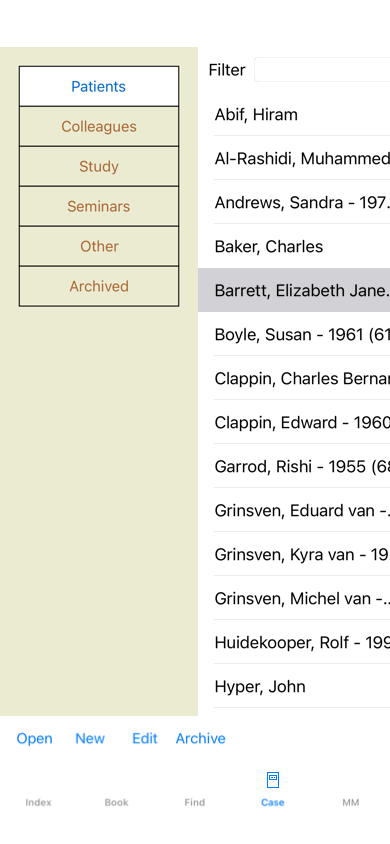
Task: Tap Edit to modify case
Action: [x=145, y=738]
